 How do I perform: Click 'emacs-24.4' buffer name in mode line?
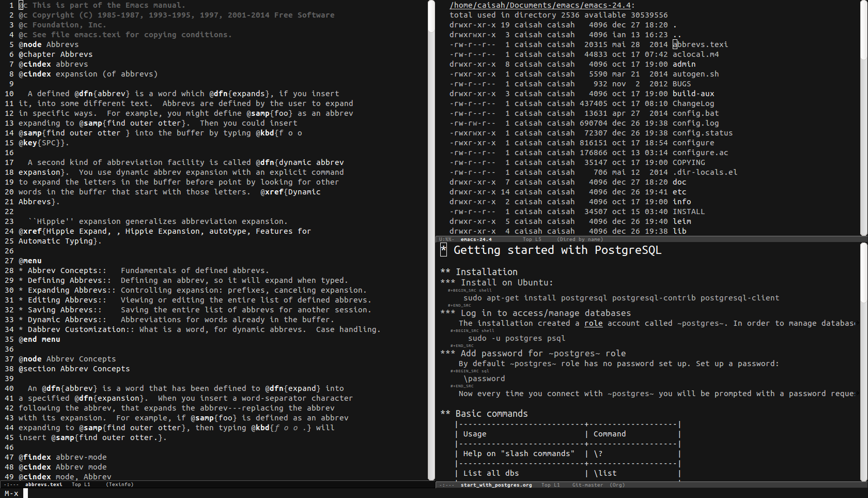476,239
